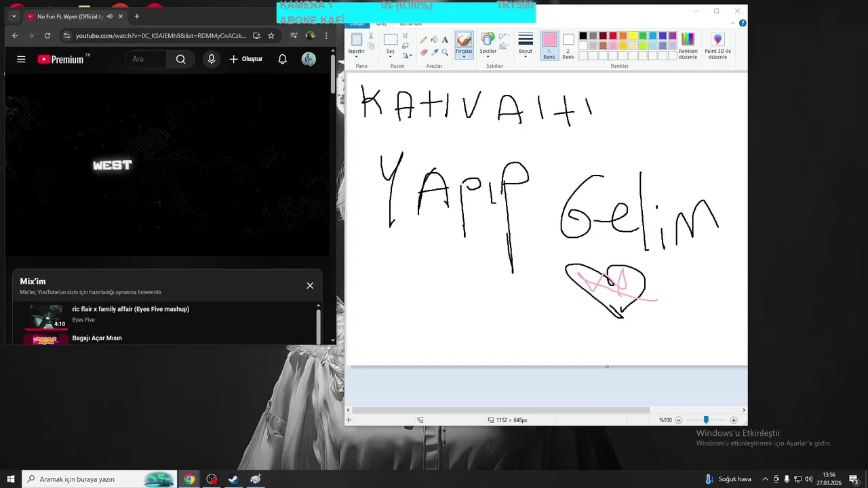Open the Dosya file menu in Paint
This screenshot has height=488, width=868.
(x=357, y=24)
